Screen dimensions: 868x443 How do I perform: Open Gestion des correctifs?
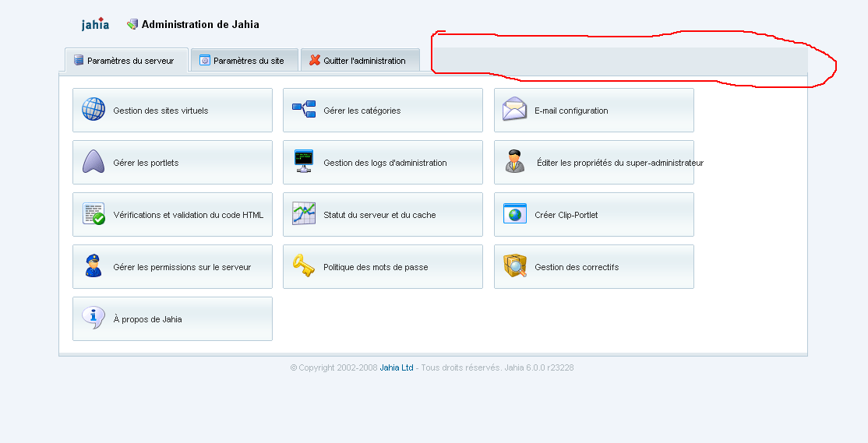[x=594, y=266]
